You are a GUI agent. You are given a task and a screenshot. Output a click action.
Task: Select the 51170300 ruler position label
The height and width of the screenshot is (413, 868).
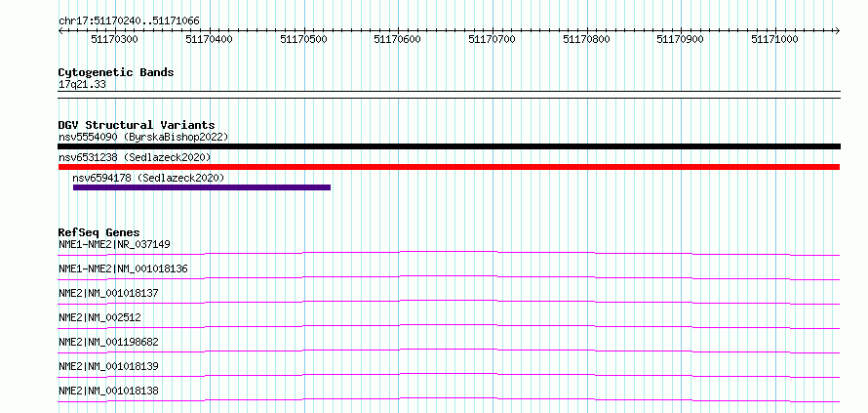tap(114, 39)
